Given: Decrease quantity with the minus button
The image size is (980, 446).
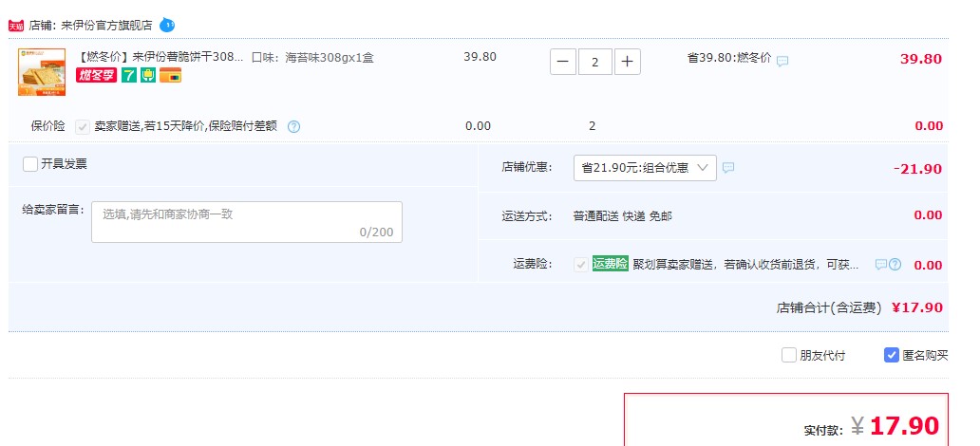Looking at the screenshot, I should point(562,62).
